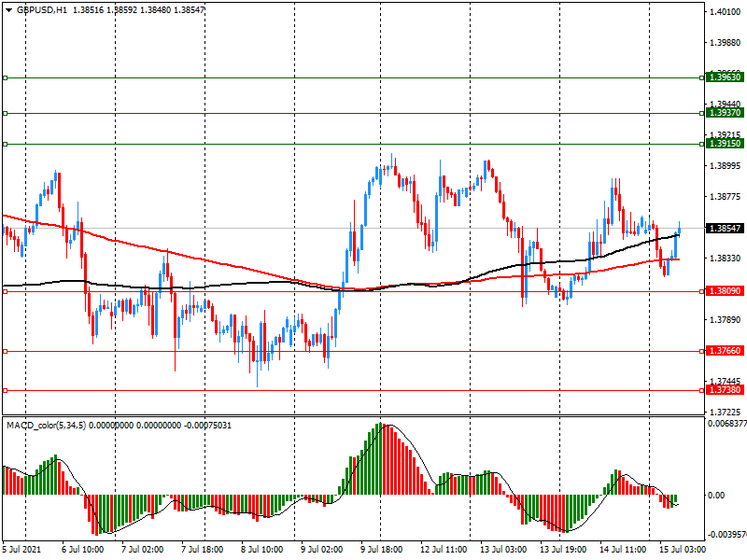Select left handle of the 1.37660 red line
This screenshot has width=747, height=560.
6,352
